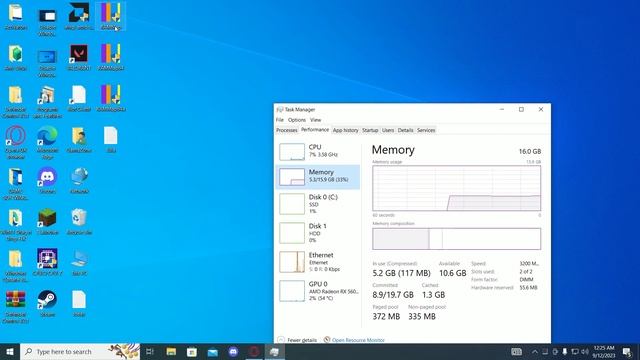The image size is (640, 360).
Task: Open the Recycle Bin on desktop
Action: (79, 222)
